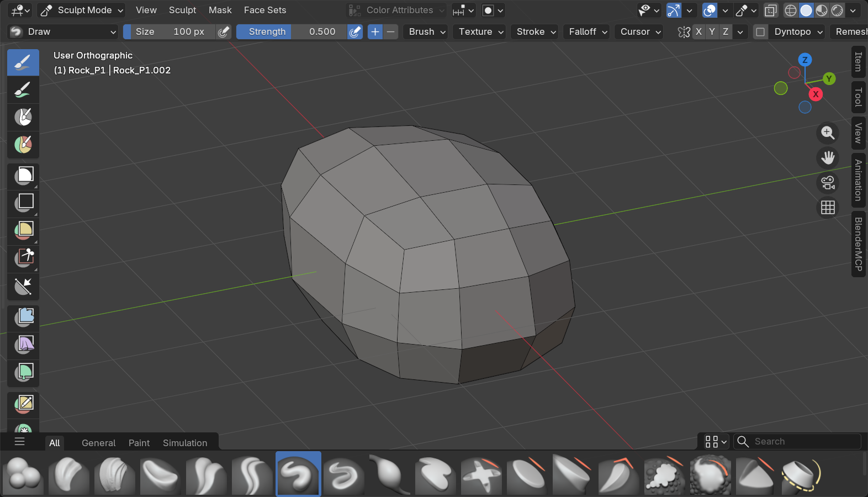Viewport: 868px width, 497px height.
Task: Switch to the General asset tab
Action: coord(98,443)
